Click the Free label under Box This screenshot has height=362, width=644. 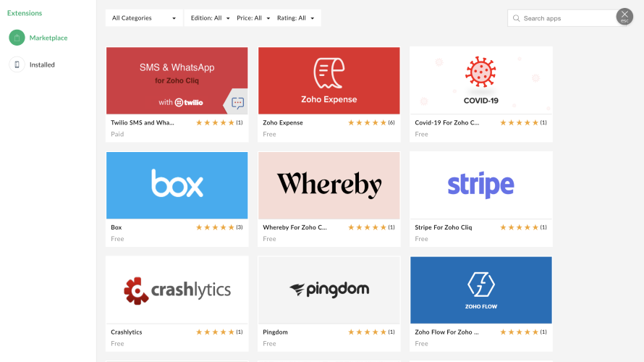(x=117, y=239)
